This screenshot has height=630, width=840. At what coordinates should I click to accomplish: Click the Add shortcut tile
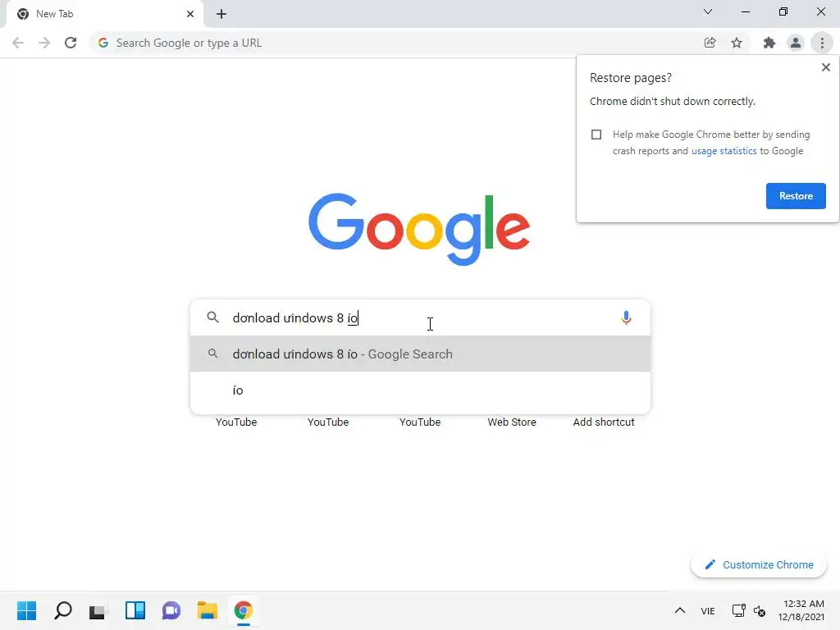[x=604, y=422]
